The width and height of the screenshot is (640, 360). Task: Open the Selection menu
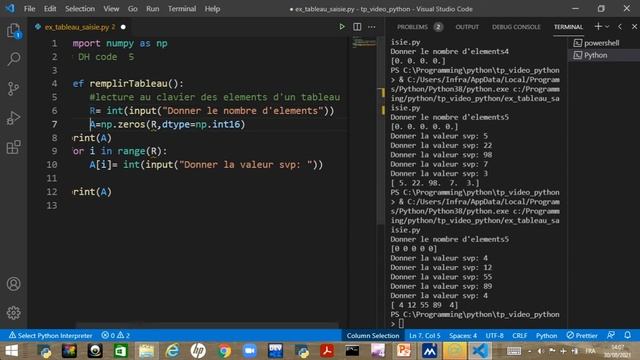pyautogui.click(x=80, y=9)
